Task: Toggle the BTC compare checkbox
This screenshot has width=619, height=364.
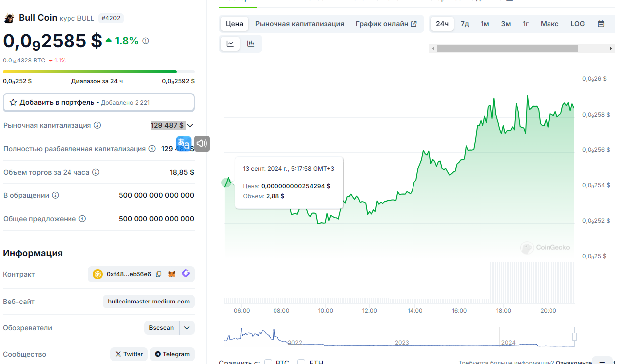Action: point(268,363)
